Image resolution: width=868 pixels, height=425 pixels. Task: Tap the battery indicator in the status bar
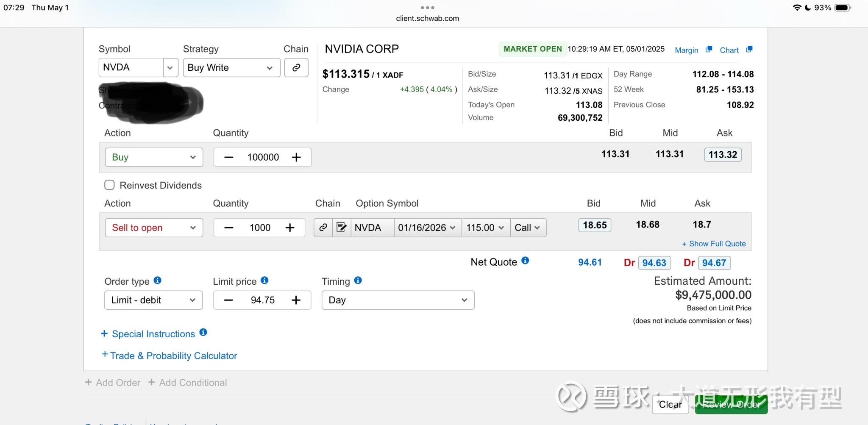tap(843, 8)
